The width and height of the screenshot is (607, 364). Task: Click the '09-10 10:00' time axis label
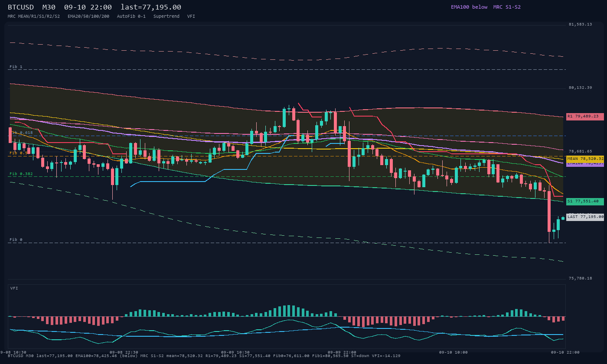453,352
